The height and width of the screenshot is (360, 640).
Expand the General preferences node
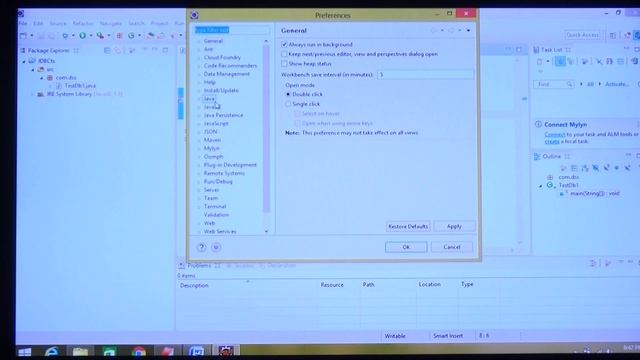(x=199, y=41)
